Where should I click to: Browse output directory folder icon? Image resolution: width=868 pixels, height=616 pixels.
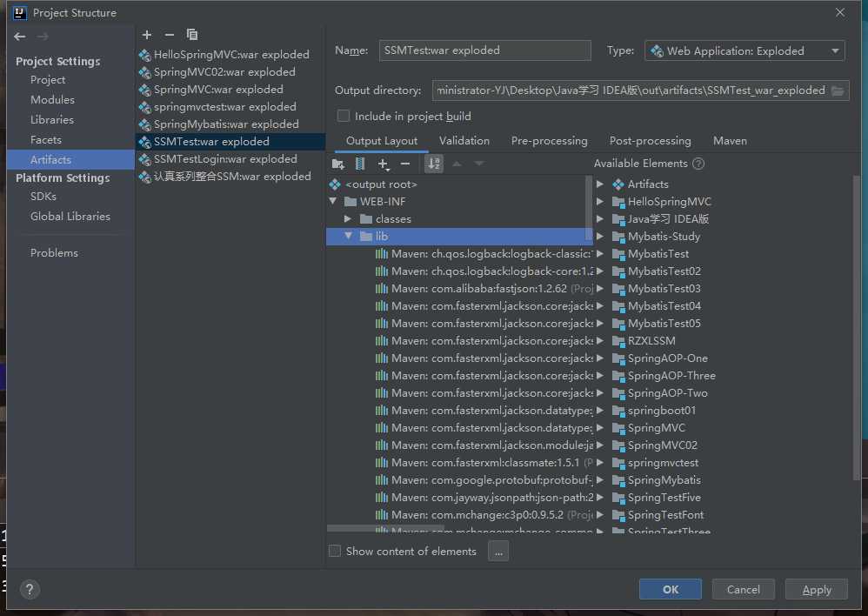click(x=838, y=90)
